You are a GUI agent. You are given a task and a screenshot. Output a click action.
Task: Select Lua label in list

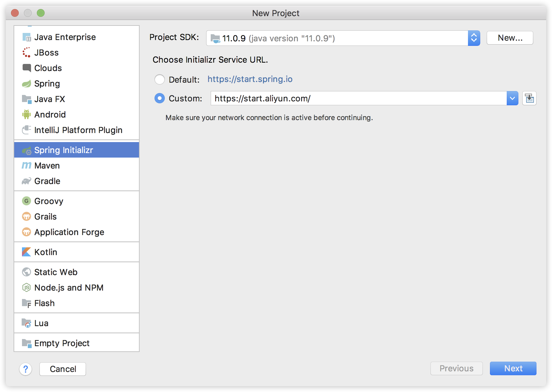tap(41, 323)
